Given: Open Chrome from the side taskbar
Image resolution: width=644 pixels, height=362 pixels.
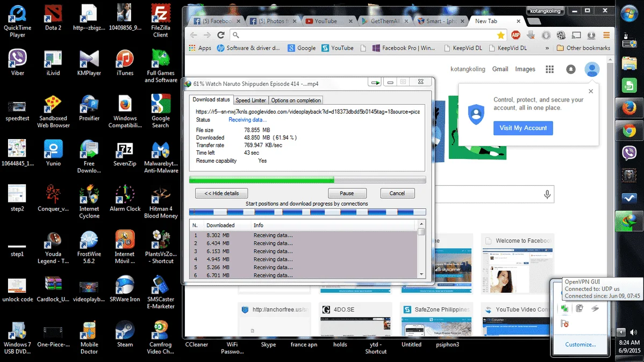Looking at the screenshot, I should [629, 131].
